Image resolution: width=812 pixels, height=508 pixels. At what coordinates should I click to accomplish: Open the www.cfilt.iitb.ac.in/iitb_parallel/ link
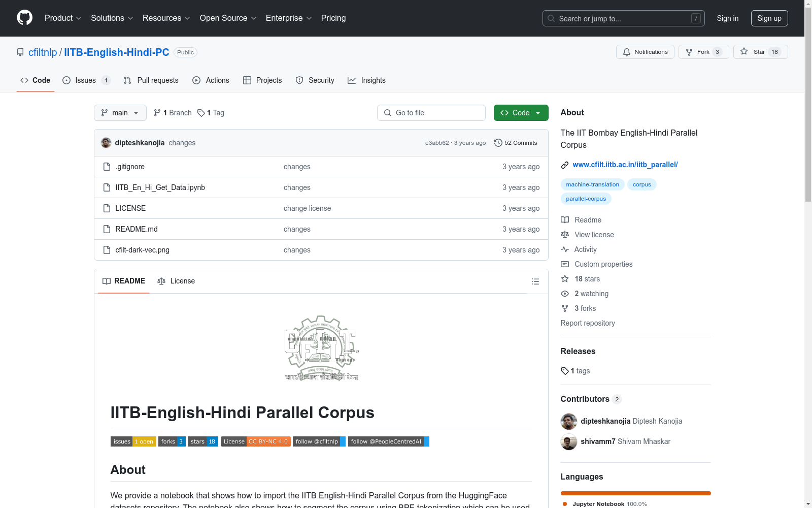625,165
